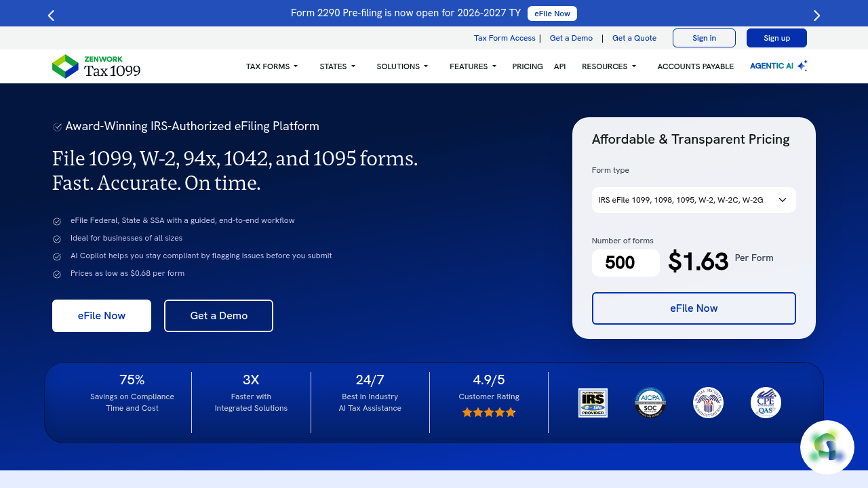This screenshot has height=488, width=868.
Task: Click the Sign in button
Action: [704, 38]
